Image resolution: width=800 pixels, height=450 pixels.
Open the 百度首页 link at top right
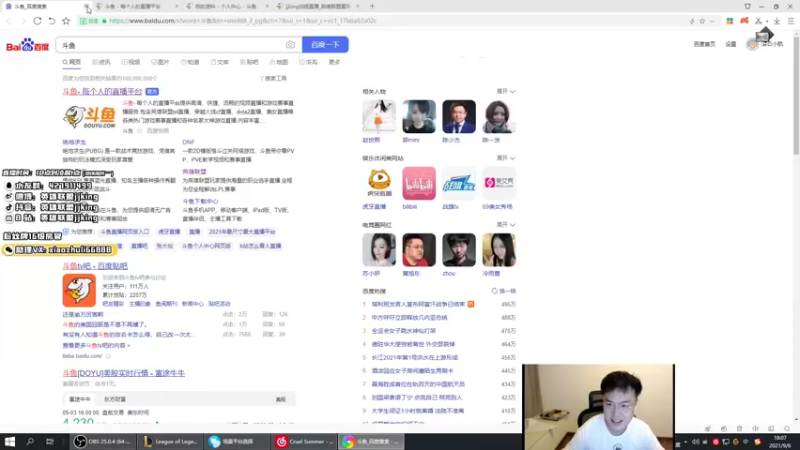[704, 44]
